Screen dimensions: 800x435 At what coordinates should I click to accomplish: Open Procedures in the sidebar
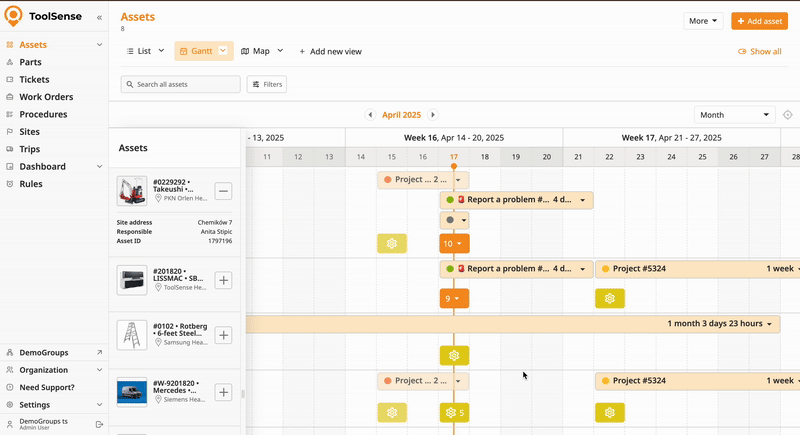tap(43, 114)
